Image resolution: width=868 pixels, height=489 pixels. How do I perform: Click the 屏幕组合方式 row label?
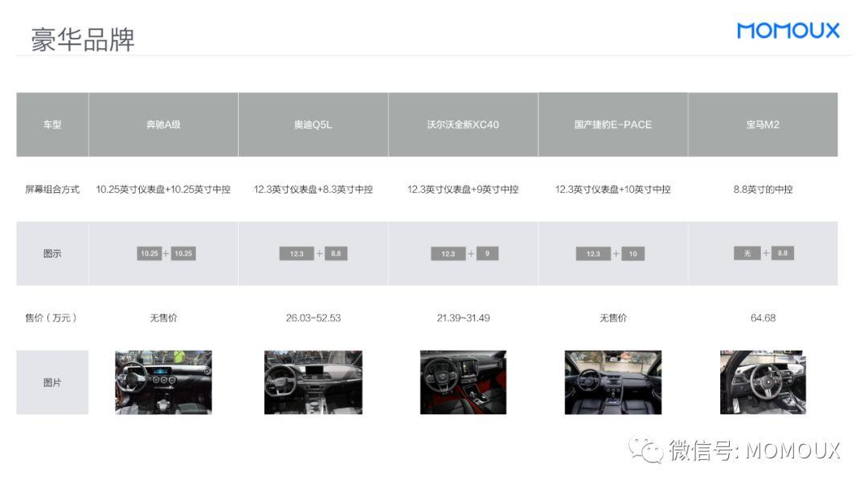point(52,189)
